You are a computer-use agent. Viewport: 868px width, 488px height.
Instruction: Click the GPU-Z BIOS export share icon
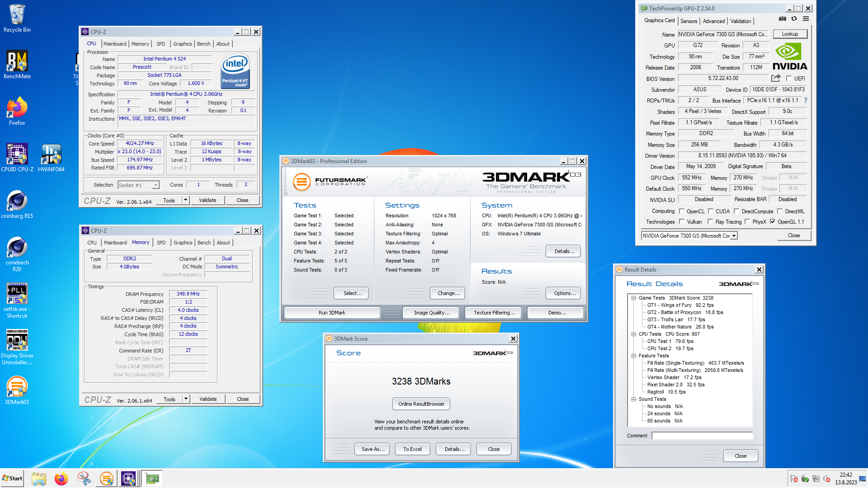coord(776,78)
